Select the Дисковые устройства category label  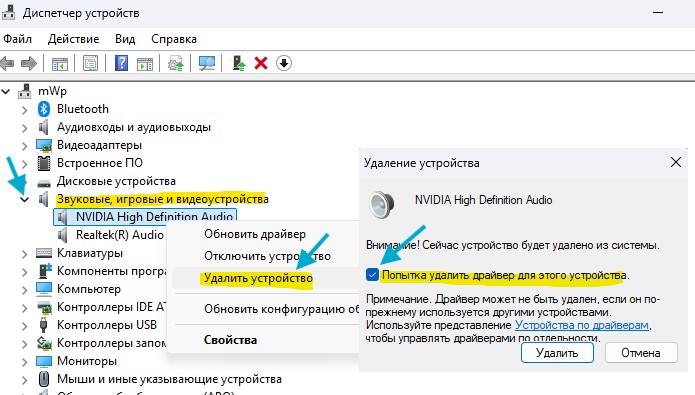point(116,181)
